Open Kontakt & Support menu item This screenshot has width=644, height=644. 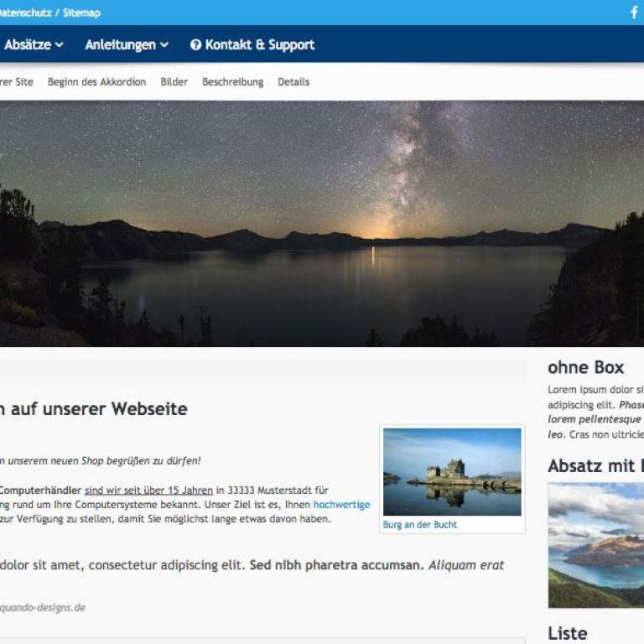click(252, 44)
